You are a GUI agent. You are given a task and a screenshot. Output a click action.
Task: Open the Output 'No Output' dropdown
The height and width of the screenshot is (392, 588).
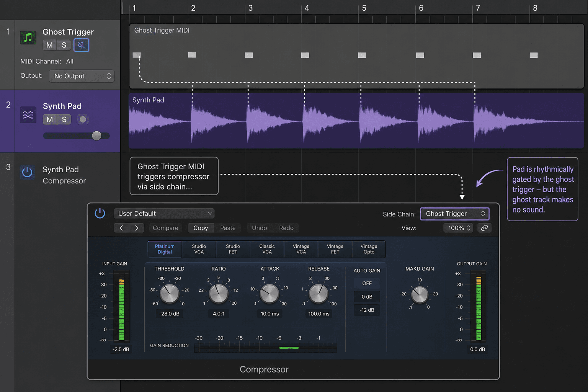(82, 76)
